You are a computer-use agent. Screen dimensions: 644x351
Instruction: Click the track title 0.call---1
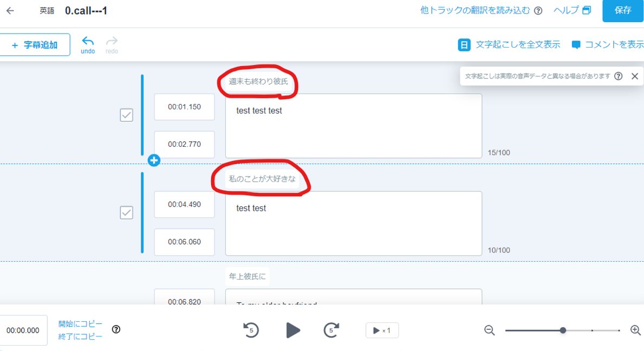(x=86, y=11)
